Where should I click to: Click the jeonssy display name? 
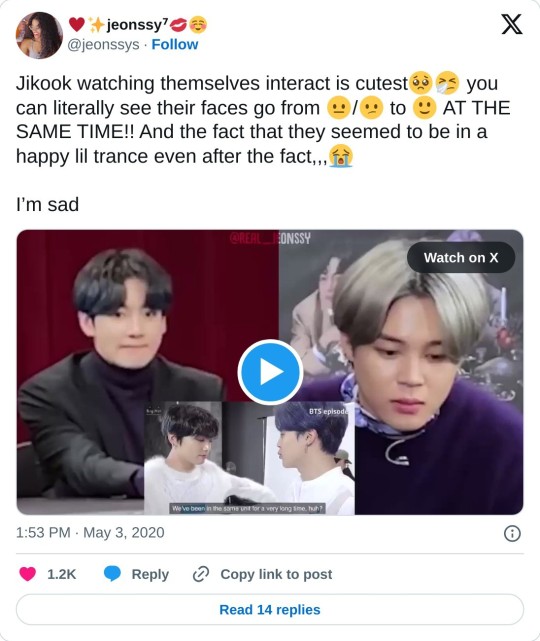pos(137,25)
